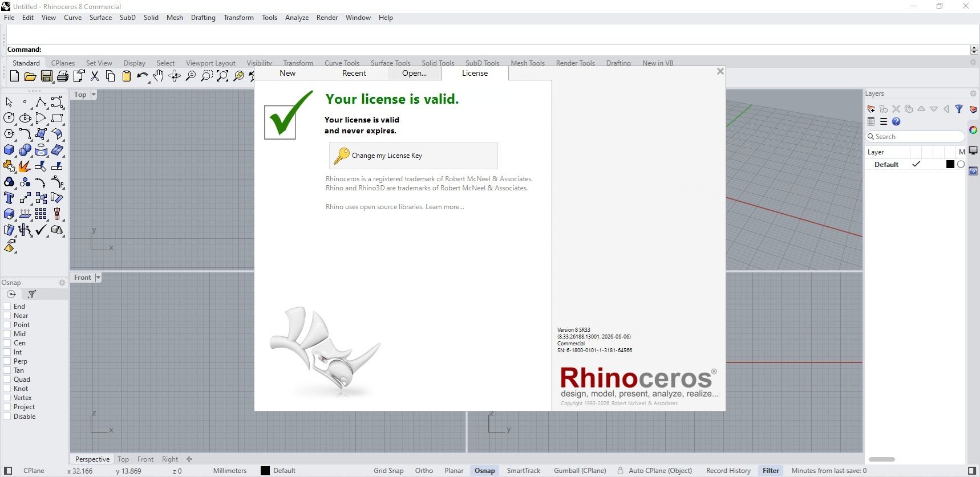Switch to the CPlanes toolbar tab
The width and height of the screenshot is (980, 477).
pyautogui.click(x=63, y=63)
